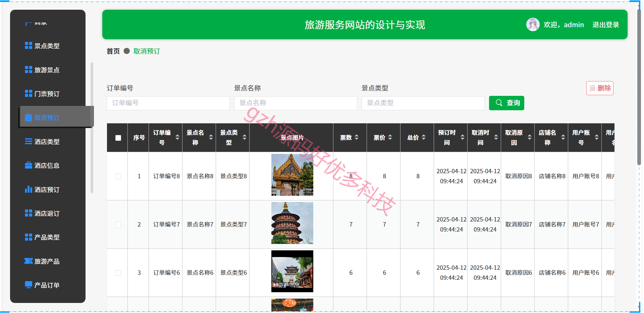Click the green 查询 search button

click(506, 103)
